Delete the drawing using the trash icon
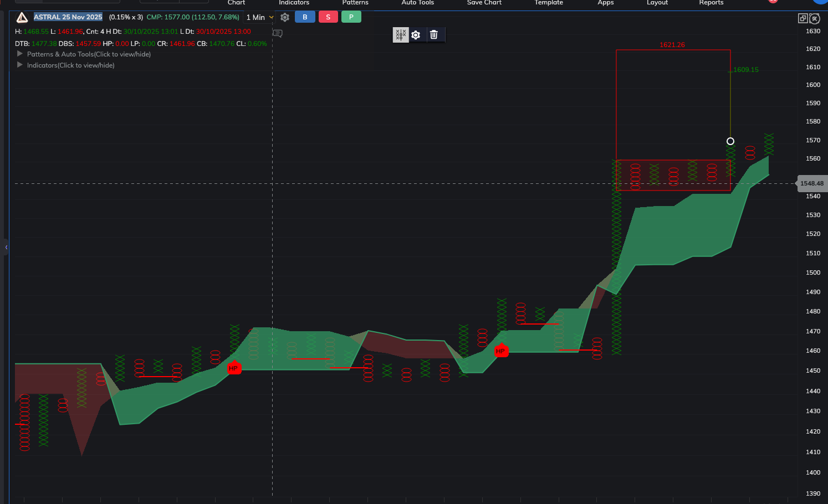Screen dimensions: 828x504 click(x=434, y=35)
